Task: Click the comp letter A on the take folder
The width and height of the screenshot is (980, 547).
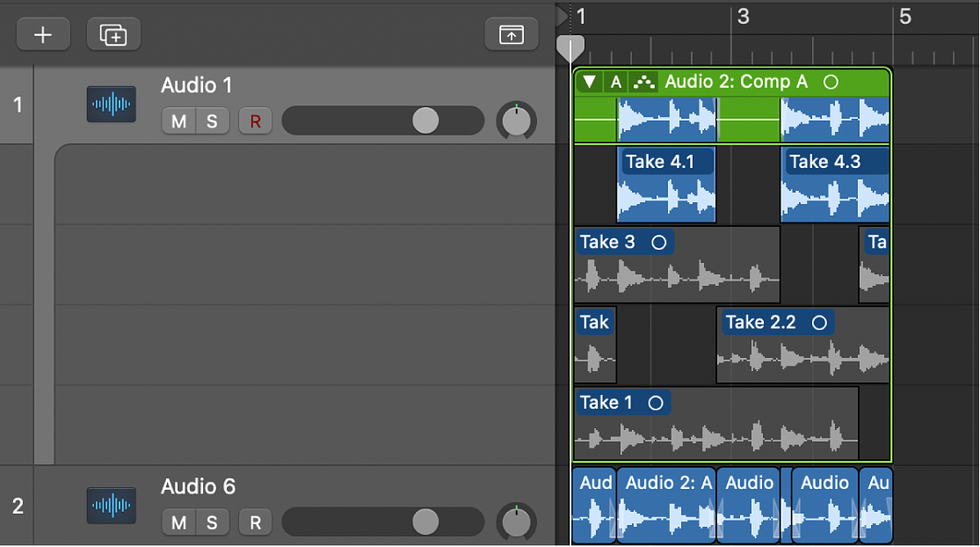Action: tap(616, 82)
